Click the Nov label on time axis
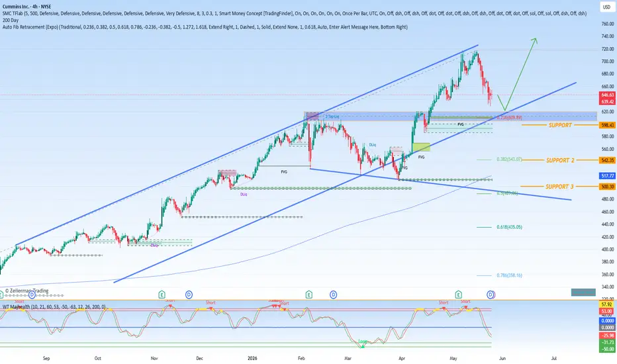This screenshot has height=364, width=617. pyautogui.click(x=154, y=359)
